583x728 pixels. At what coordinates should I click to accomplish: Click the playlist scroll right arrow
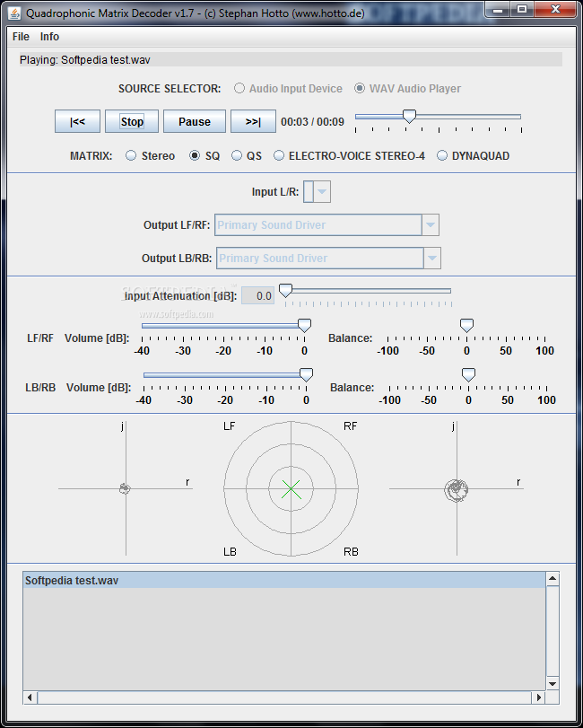(539, 697)
